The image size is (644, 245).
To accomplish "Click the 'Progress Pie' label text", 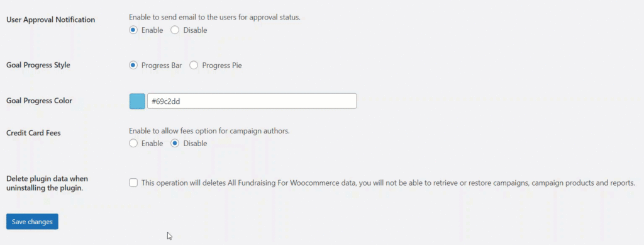I will [222, 66].
